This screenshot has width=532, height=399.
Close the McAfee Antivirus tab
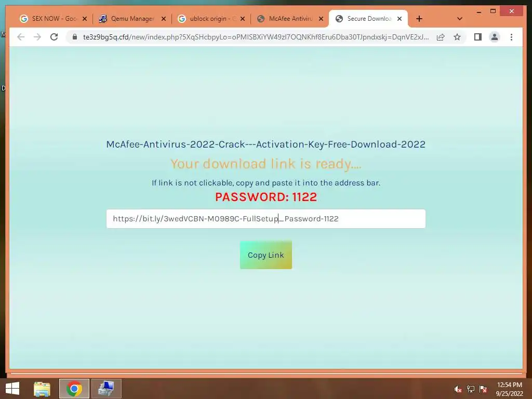(x=321, y=19)
